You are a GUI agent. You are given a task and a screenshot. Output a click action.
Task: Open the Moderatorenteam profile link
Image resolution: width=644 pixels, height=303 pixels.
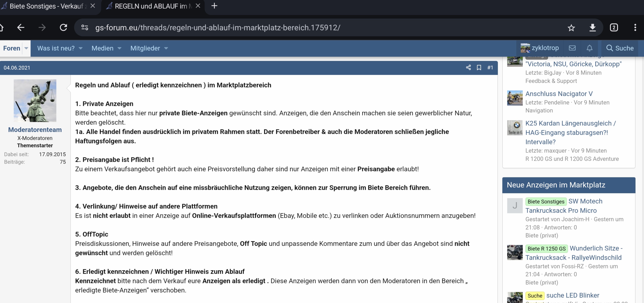tap(35, 129)
